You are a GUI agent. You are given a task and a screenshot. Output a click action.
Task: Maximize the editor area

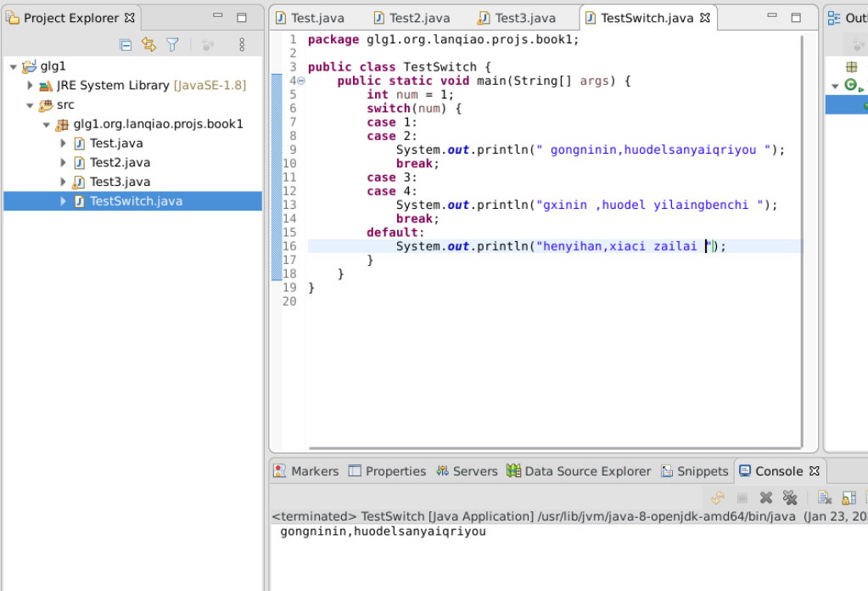click(796, 18)
